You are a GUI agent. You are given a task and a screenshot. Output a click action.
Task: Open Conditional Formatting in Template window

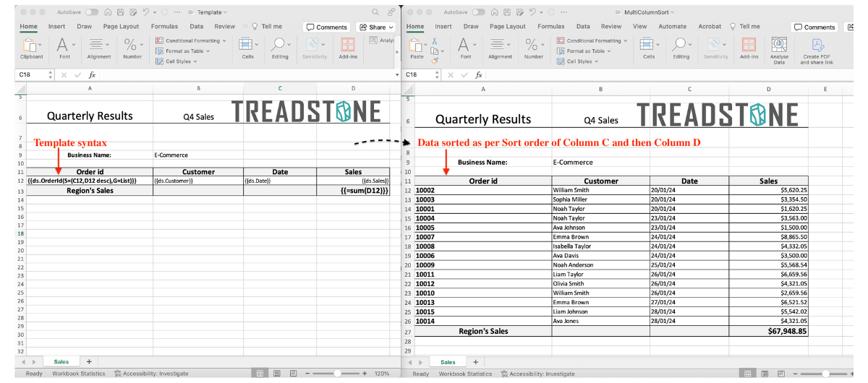click(x=192, y=40)
